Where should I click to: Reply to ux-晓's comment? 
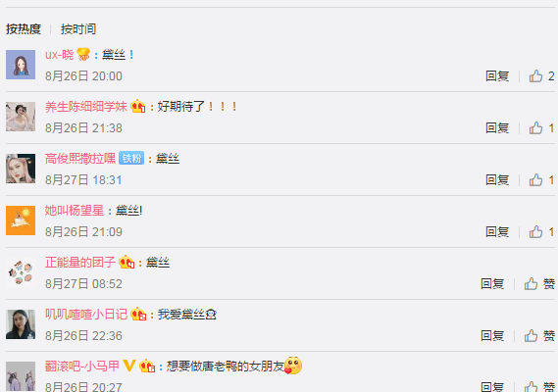pyautogui.click(x=497, y=76)
